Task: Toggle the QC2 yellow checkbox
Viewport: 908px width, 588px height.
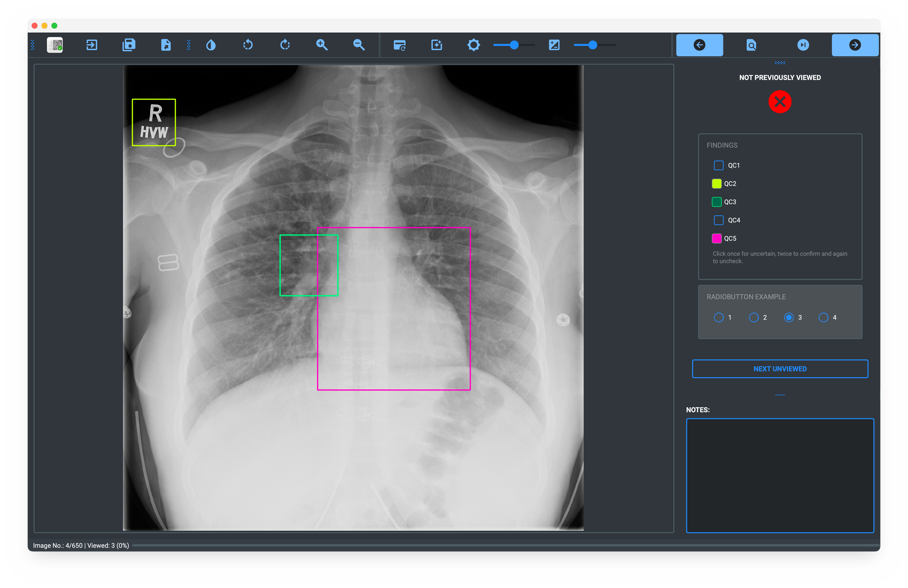Action: (x=717, y=184)
